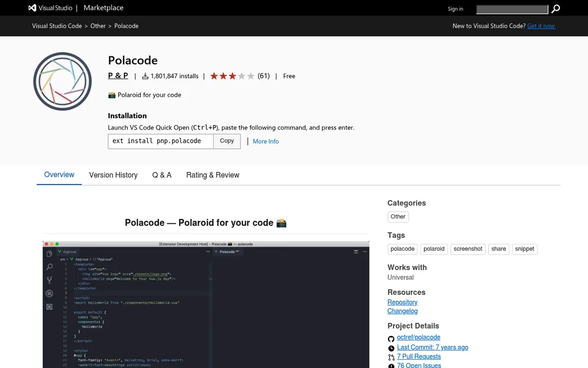Open the Other breadcrumb category
The height and width of the screenshot is (368, 588).
98,26
